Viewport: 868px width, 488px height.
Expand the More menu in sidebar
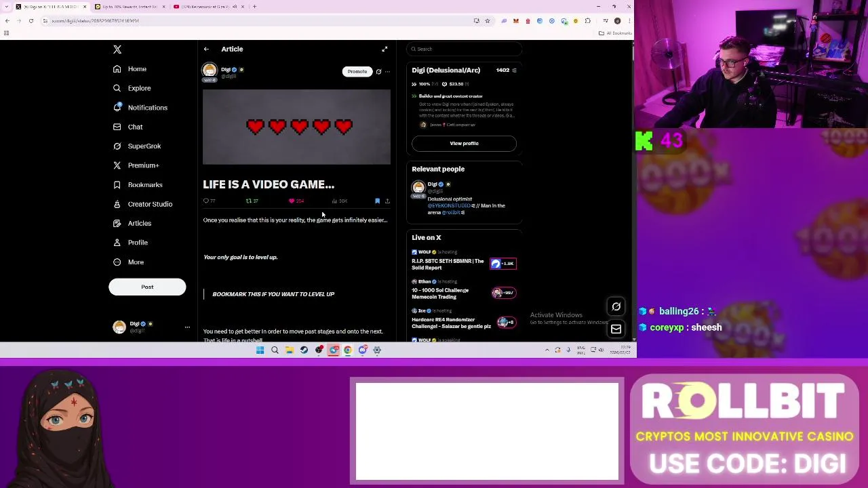128,262
